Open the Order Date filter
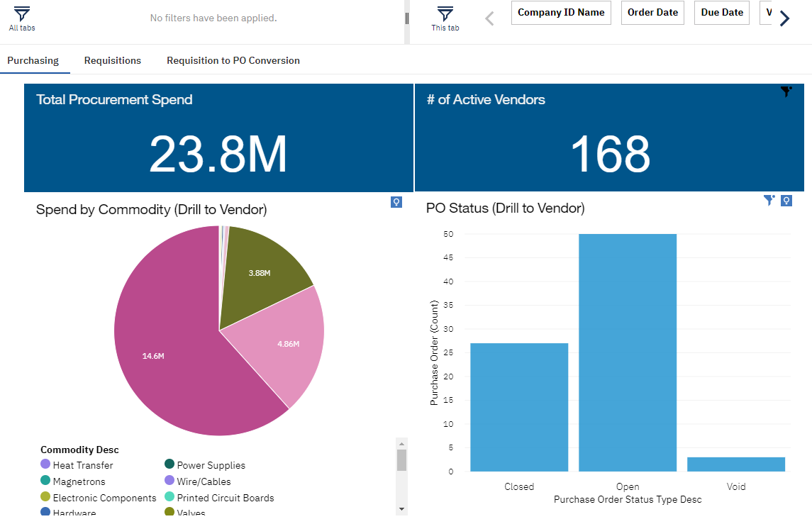Image resolution: width=812 pixels, height=524 pixels. [x=652, y=13]
